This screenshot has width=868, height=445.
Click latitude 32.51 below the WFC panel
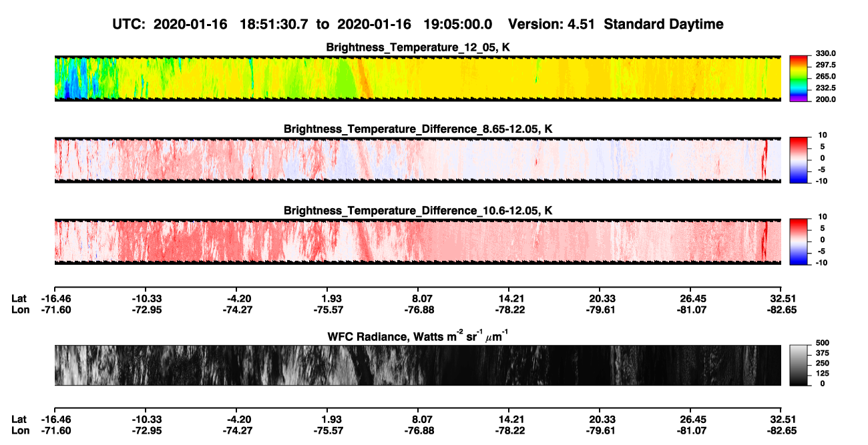pos(782,419)
